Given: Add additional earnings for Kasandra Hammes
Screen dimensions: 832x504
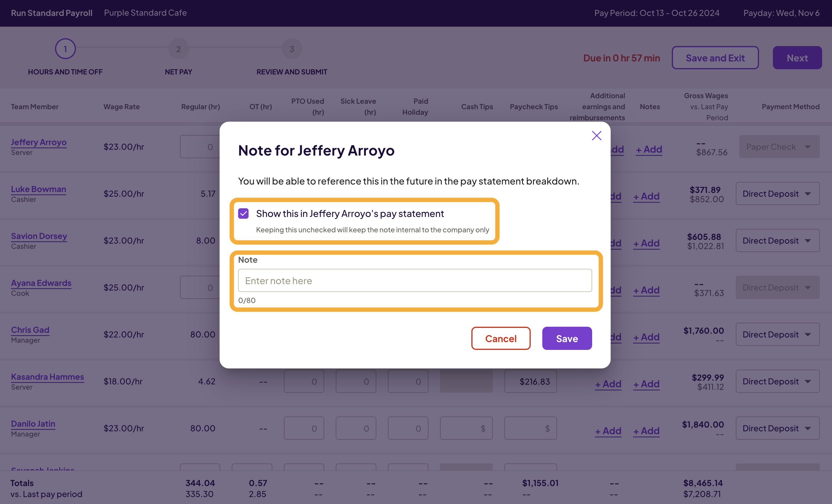Looking at the screenshot, I should 608,384.
